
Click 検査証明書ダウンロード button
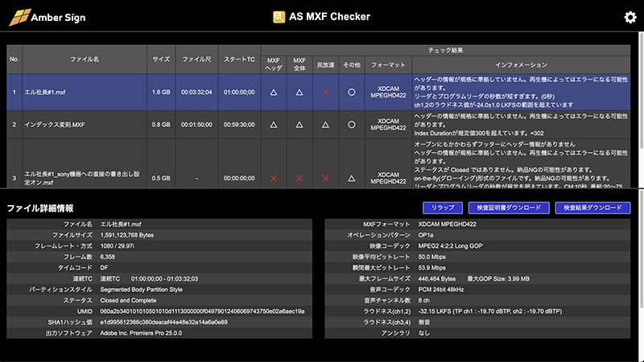(x=509, y=208)
